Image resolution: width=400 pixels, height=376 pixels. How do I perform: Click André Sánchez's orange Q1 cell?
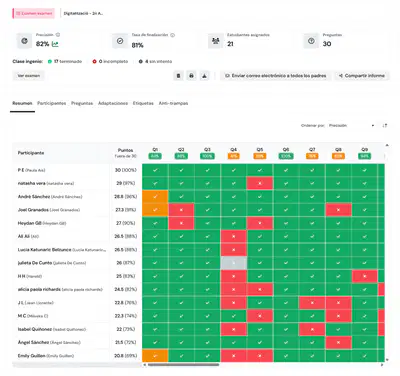(x=155, y=197)
